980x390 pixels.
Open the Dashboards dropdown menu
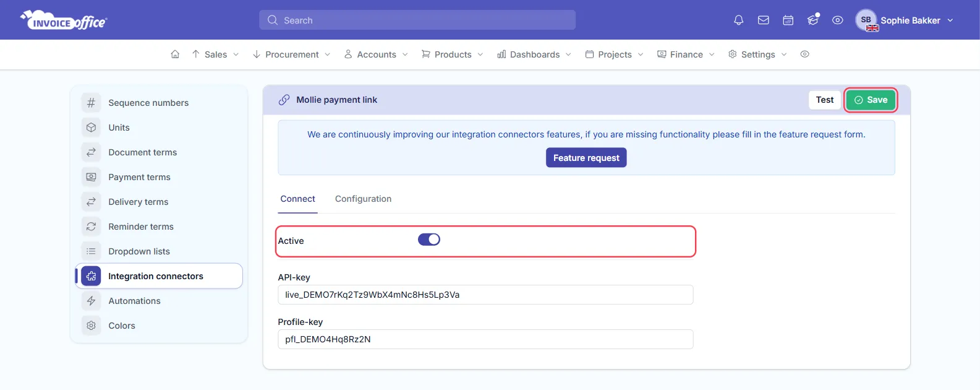[534, 54]
